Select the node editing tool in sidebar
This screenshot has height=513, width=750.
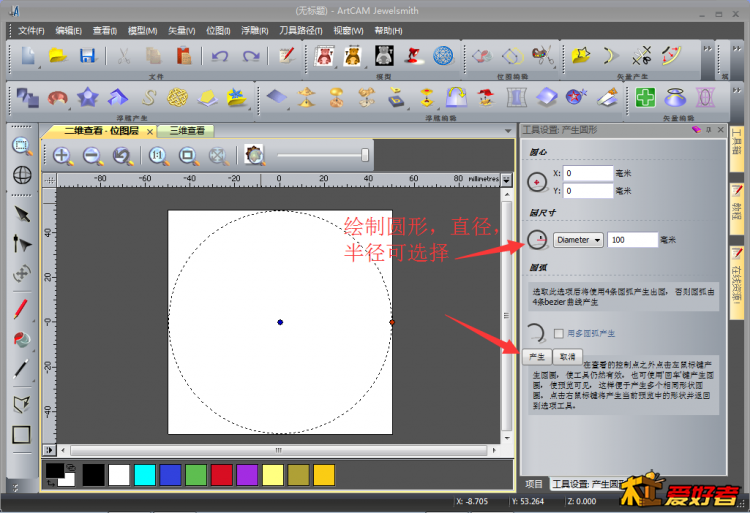[x=22, y=243]
